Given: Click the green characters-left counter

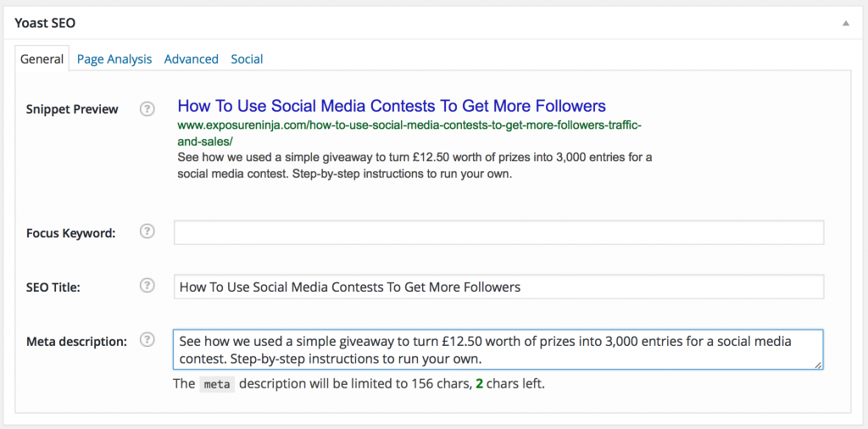Looking at the screenshot, I should pyautogui.click(x=479, y=384).
